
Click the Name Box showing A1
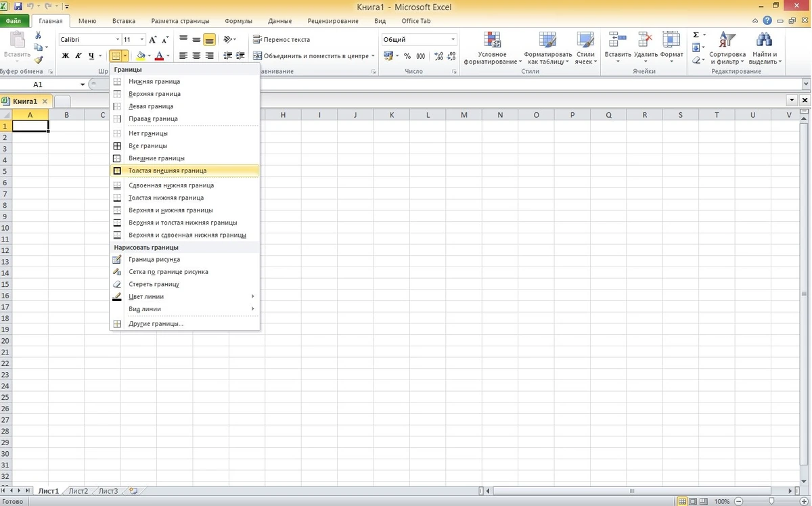pyautogui.click(x=38, y=85)
